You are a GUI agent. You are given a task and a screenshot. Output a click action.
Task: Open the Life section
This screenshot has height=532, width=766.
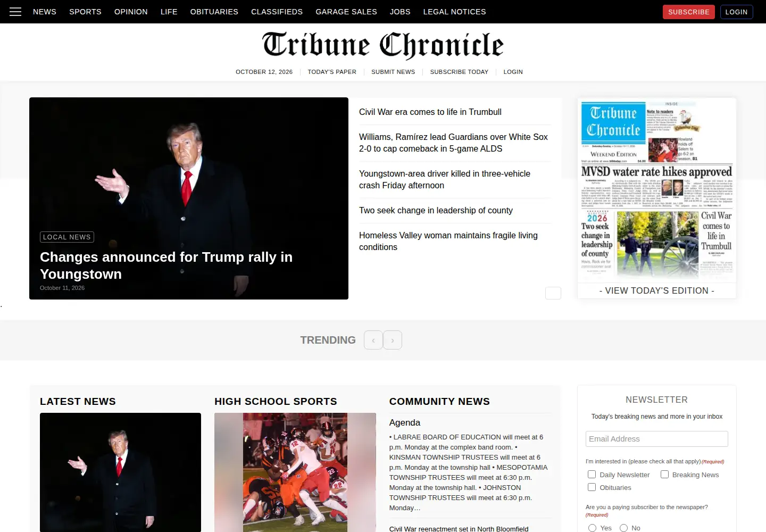[x=169, y=12]
